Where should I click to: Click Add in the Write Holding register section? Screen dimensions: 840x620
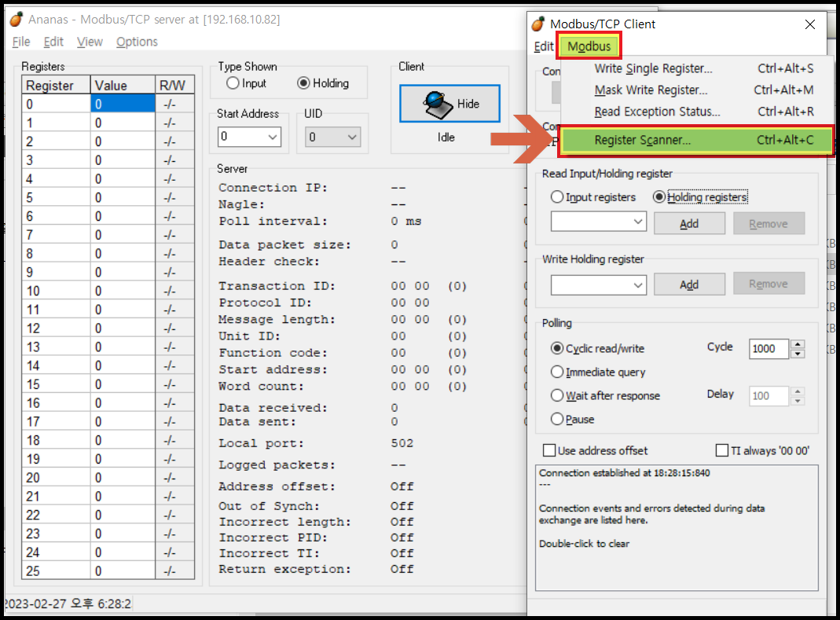689,284
